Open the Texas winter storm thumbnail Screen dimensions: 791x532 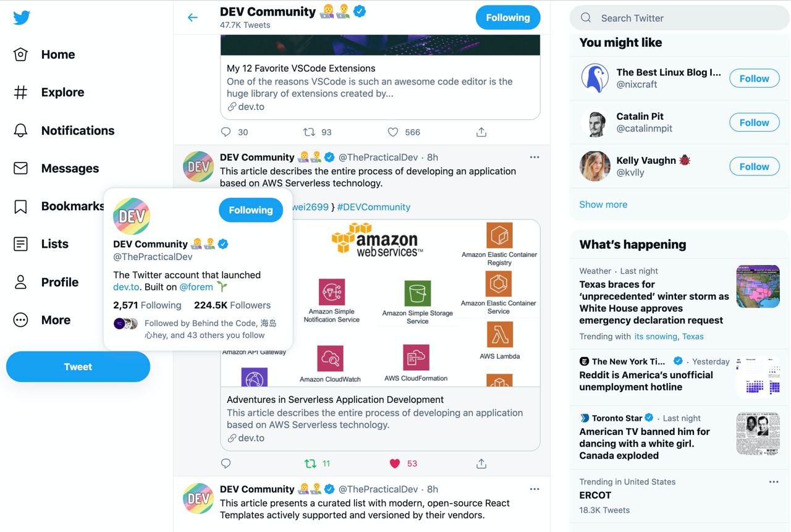[x=758, y=286]
